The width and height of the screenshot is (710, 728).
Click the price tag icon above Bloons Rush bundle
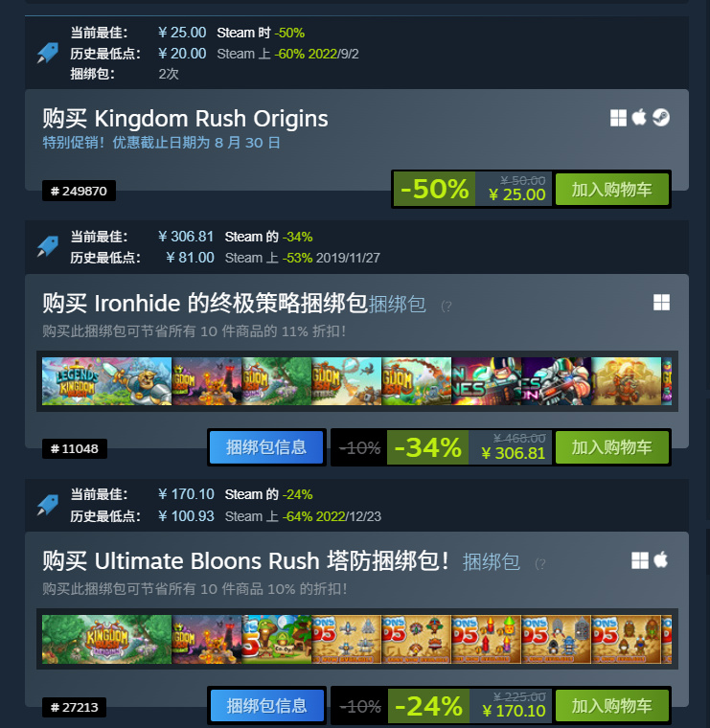click(x=48, y=505)
